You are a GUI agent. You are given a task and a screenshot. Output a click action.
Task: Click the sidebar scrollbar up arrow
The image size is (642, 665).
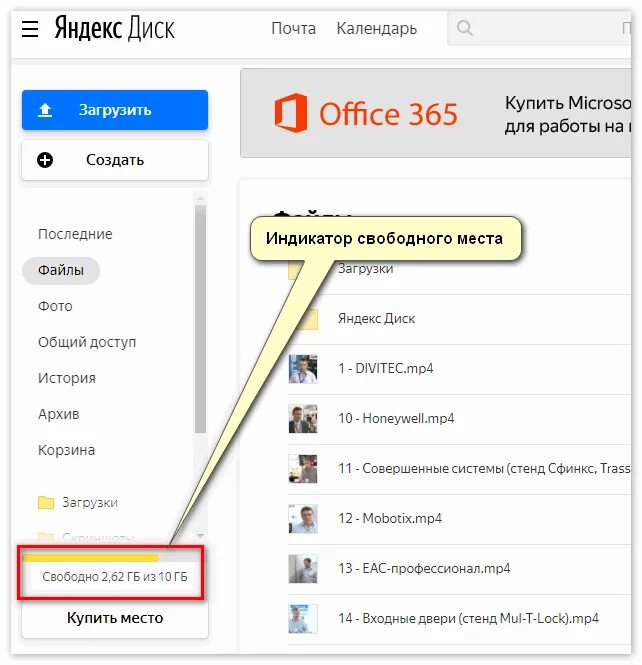(200, 198)
